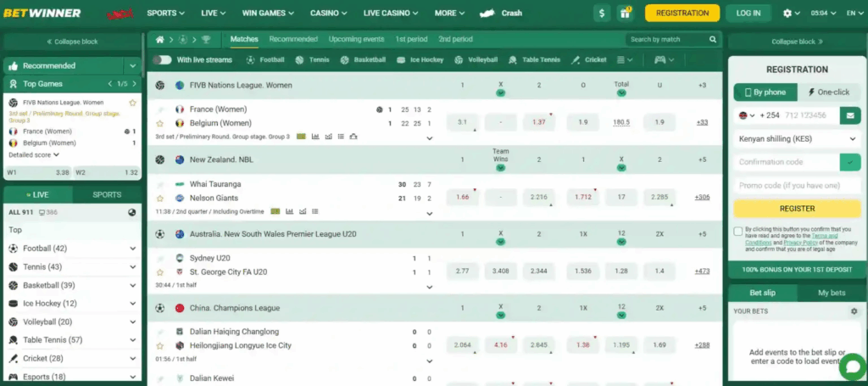
Task: Expand Basketball (39) in live sidebar
Action: [x=133, y=285]
